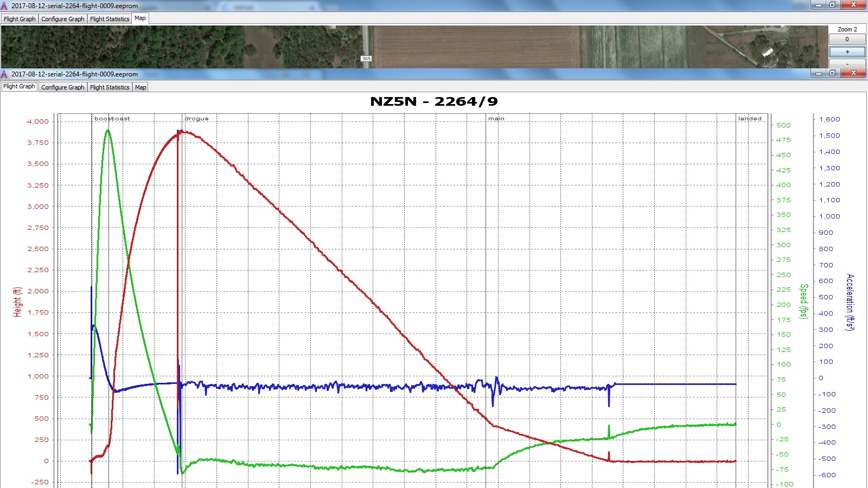Image resolution: width=868 pixels, height=488 pixels.
Task: Click the AltOS icon in the lower window's title bar
Action: [4, 74]
